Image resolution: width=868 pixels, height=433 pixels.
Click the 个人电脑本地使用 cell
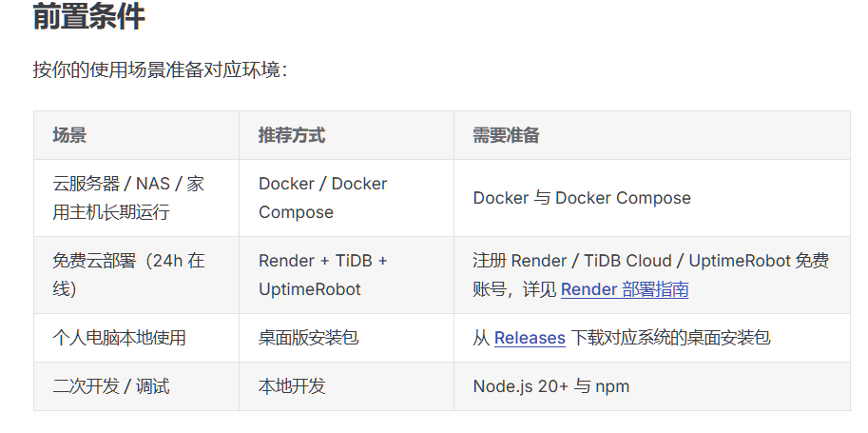(x=136, y=338)
